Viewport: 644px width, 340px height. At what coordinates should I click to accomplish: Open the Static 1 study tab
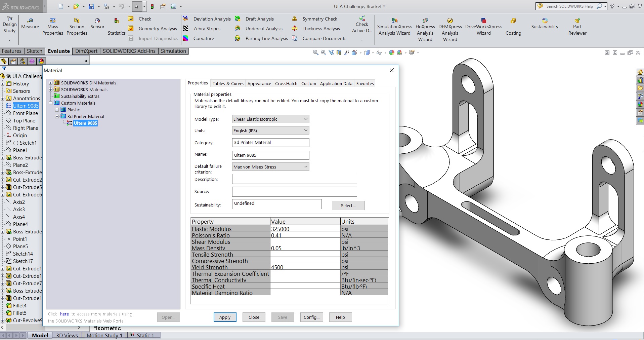coord(144,335)
